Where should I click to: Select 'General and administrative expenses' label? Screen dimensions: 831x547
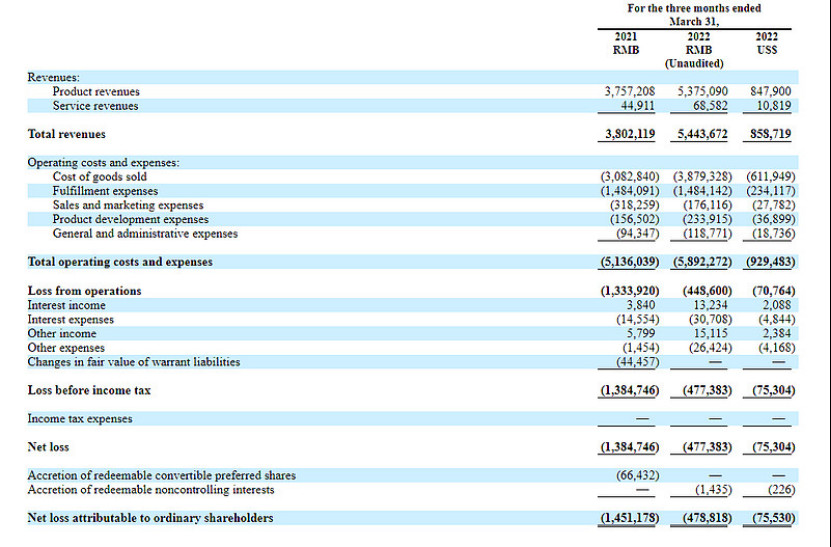tap(145, 233)
